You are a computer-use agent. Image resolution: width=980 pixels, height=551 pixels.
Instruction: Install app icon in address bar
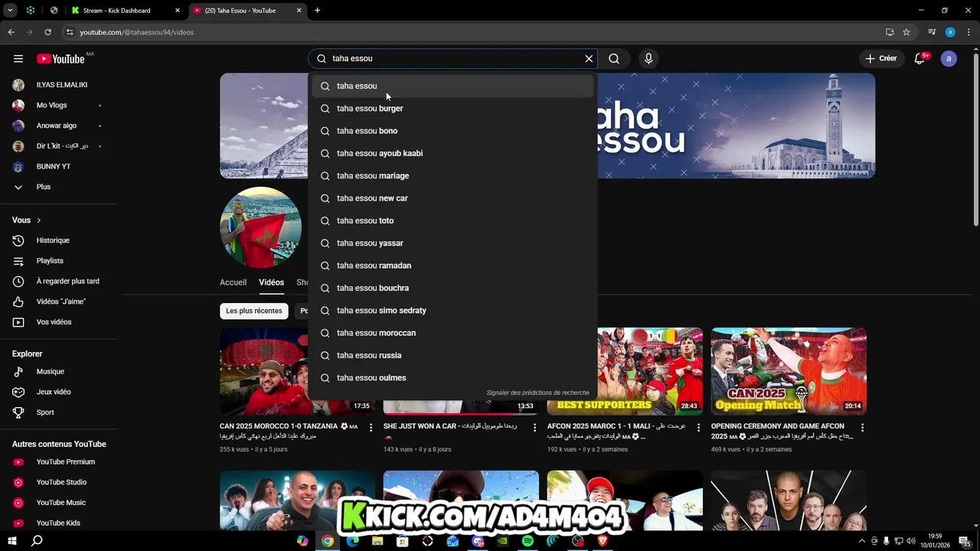tap(890, 32)
